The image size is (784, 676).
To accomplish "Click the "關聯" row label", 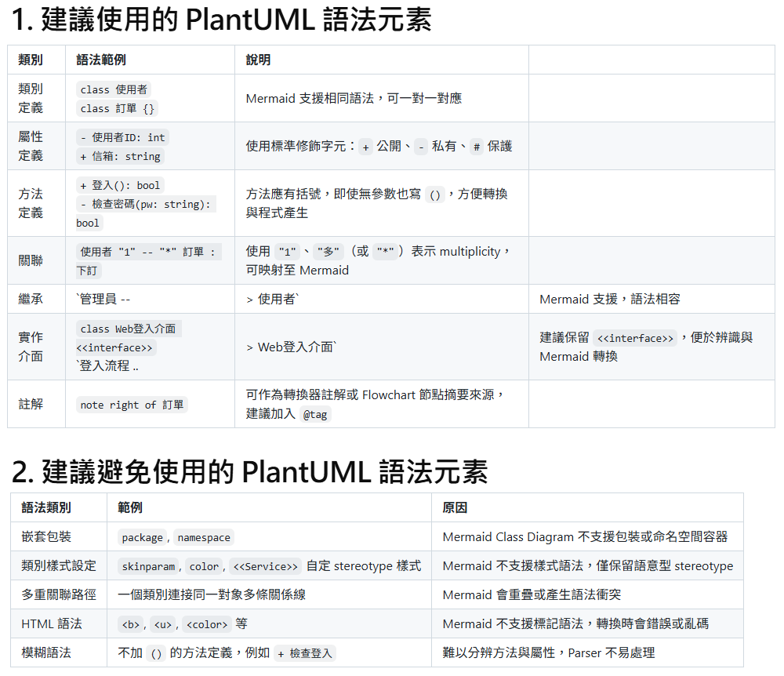I will pyautogui.click(x=31, y=260).
